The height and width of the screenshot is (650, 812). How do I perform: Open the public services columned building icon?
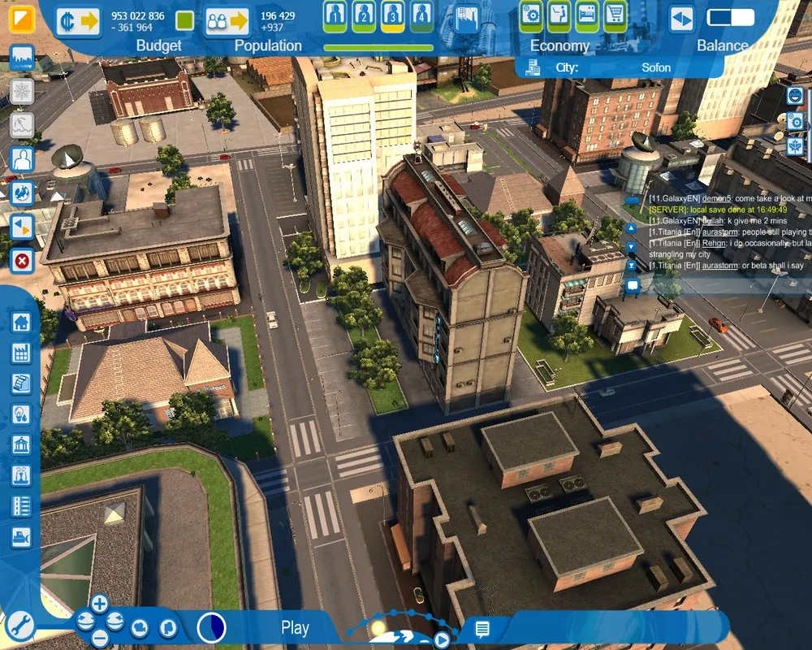coord(21,444)
